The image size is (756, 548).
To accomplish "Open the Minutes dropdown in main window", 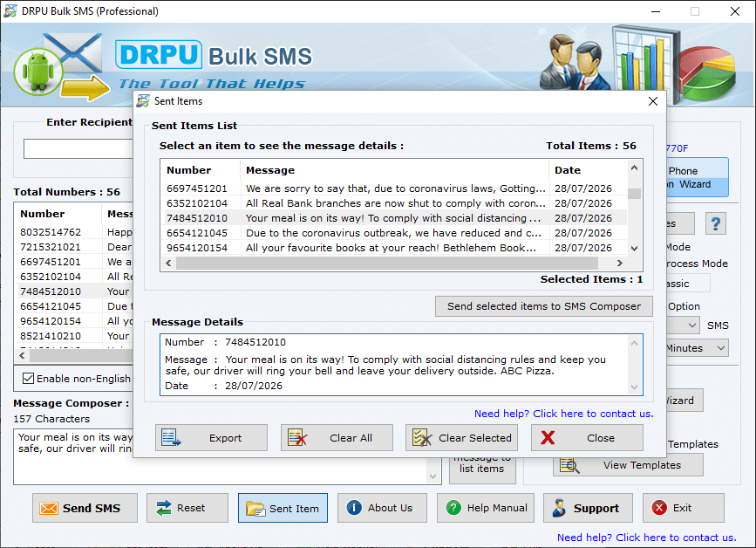I will click(698, 348).
